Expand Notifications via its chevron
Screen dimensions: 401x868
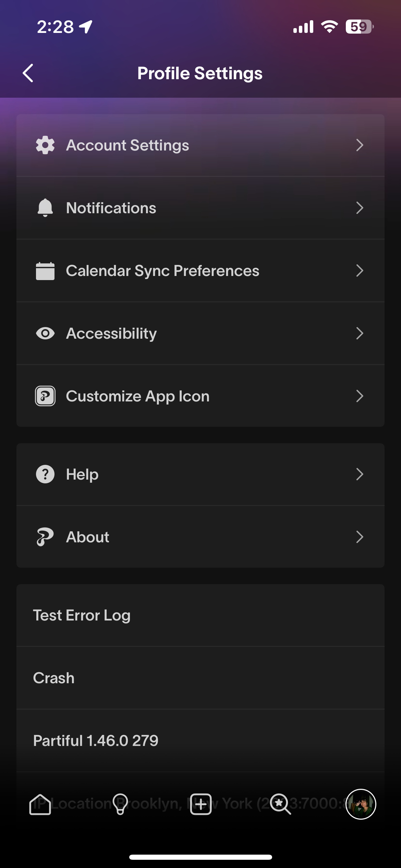click(360, 208)
